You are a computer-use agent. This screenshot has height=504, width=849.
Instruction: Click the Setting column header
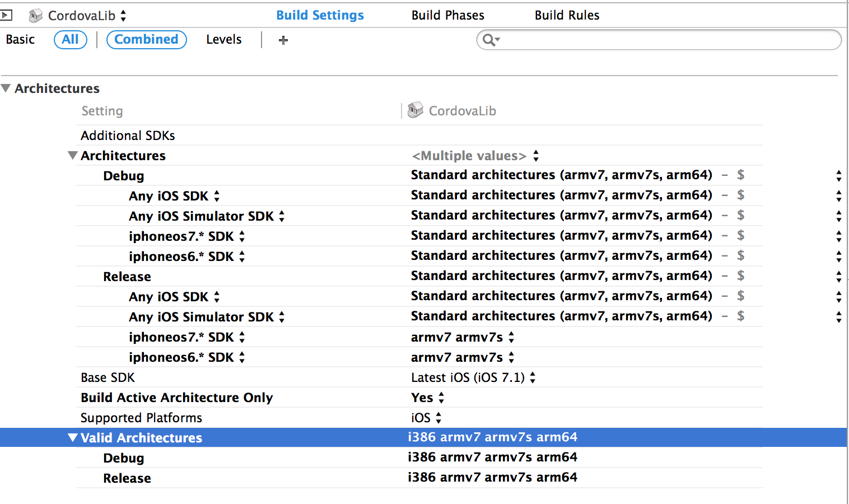102,111
